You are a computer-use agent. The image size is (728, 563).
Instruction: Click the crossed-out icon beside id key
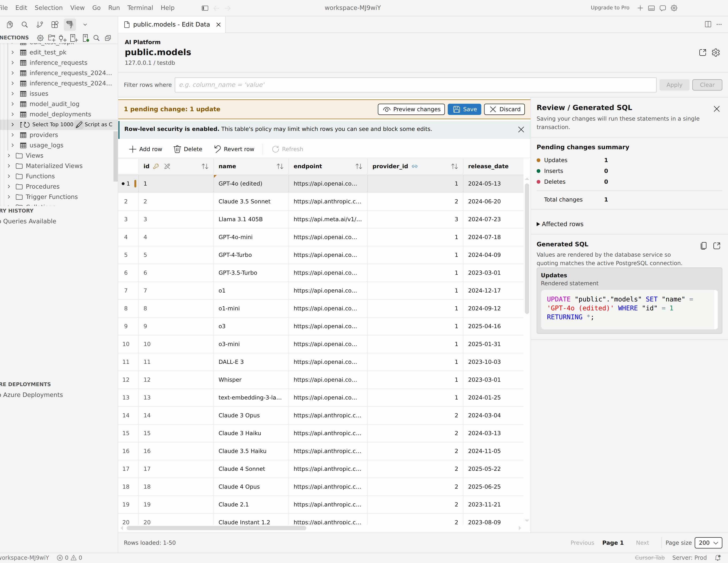pos(167,166)
